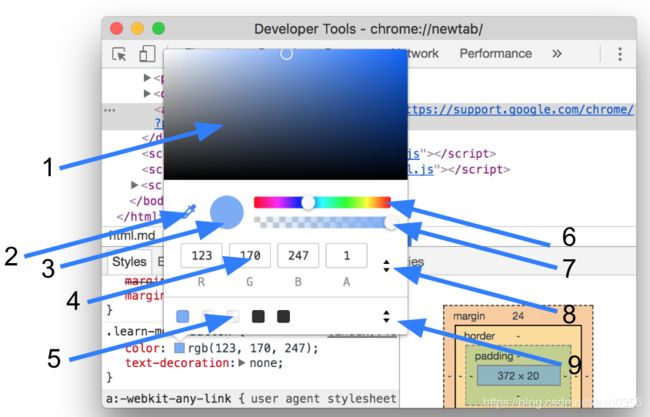Screen dimensions: 650x417
Task: Open the Styles tab
Action: point(129,262)
